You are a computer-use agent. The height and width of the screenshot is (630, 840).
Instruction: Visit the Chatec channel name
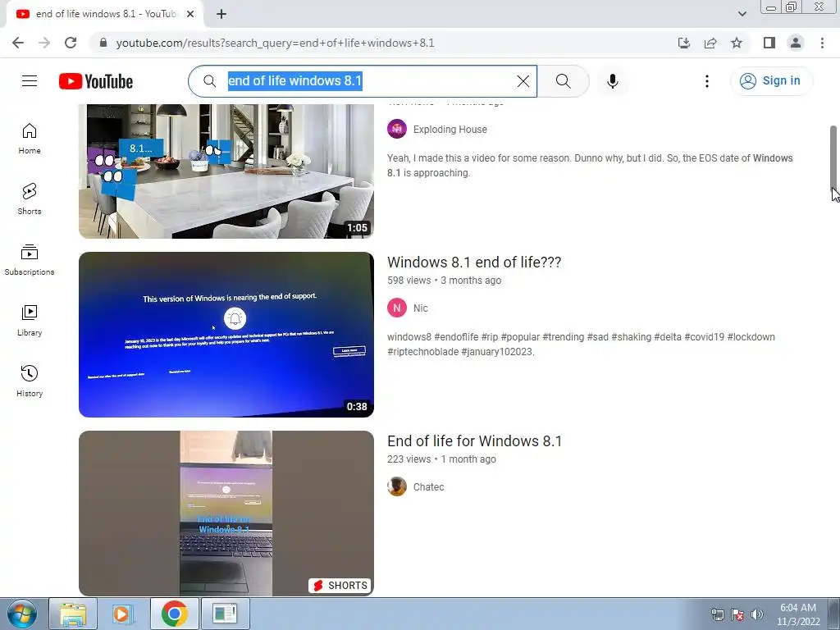pyautogui.click(x=428, y=487)
